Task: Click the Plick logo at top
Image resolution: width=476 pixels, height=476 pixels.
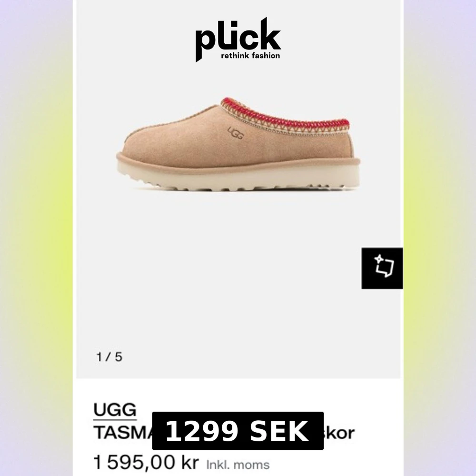Action: point(238,40)
